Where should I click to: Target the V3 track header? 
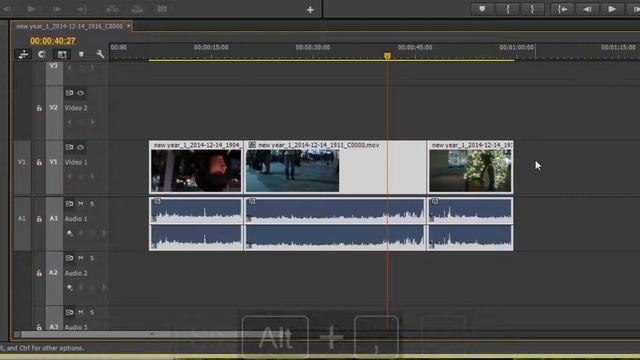point(54,67)
